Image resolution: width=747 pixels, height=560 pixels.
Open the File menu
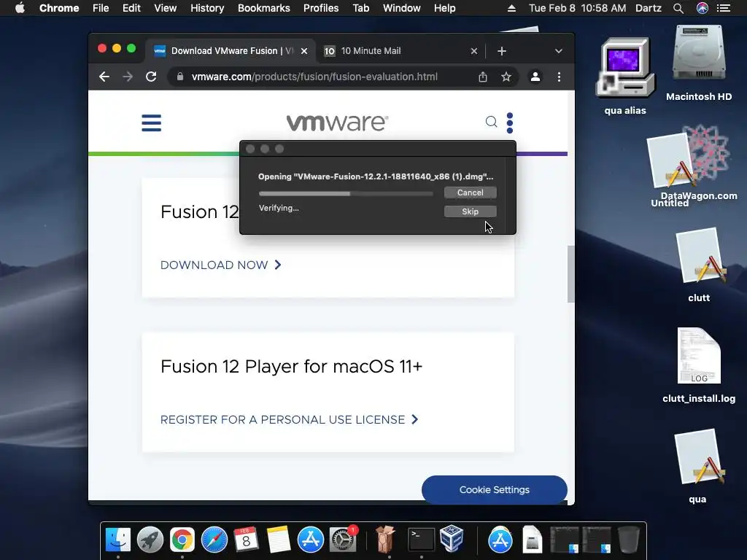coord(101,8)
